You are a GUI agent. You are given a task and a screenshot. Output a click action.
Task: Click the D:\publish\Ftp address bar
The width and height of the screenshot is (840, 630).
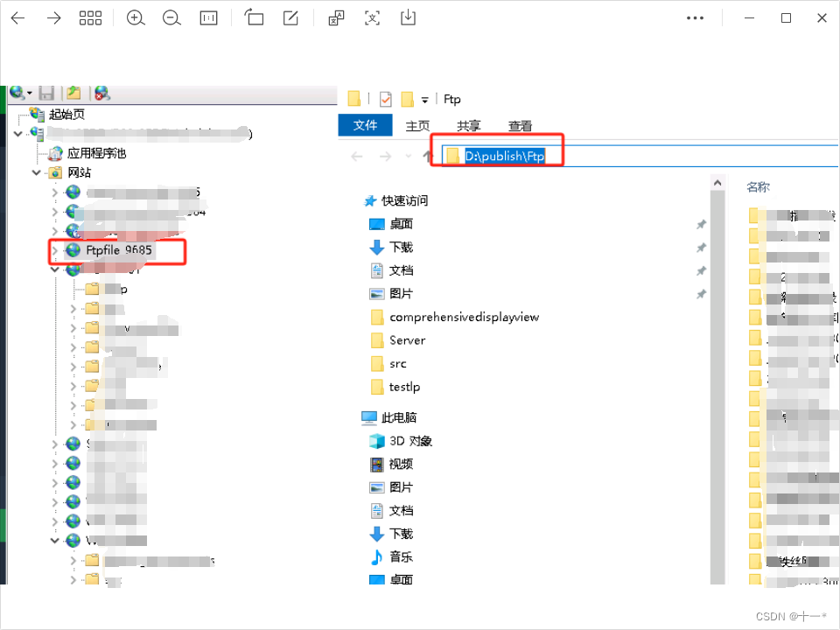point(640,156)
